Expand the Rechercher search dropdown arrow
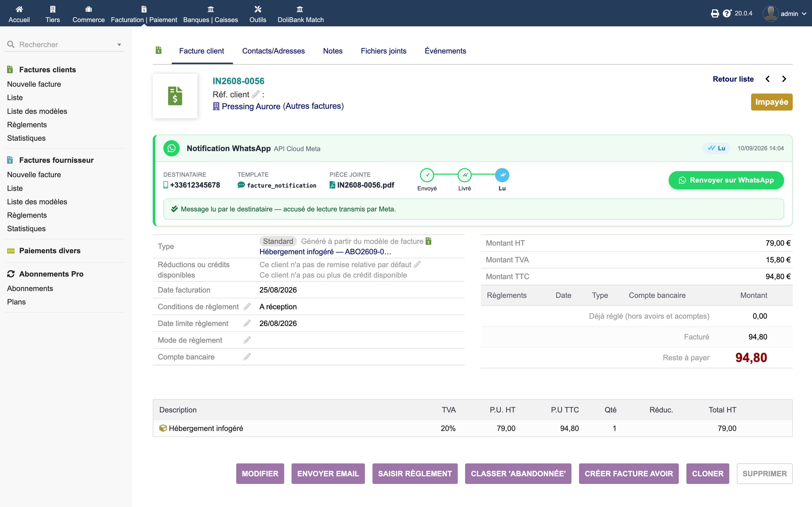Screen dimensions: 812x507 (x=119, y=45)
